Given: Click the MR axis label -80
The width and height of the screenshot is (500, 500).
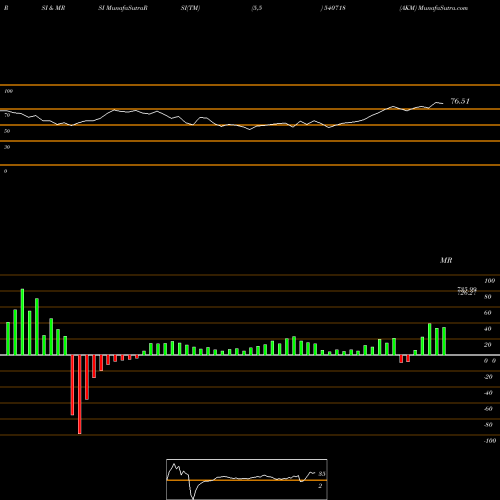Looking at the screenshot, I should 488,425.
